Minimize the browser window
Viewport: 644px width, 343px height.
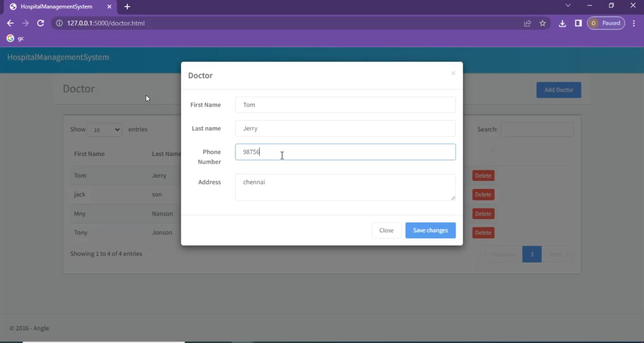pyautogui.click(x=589, y=6)
